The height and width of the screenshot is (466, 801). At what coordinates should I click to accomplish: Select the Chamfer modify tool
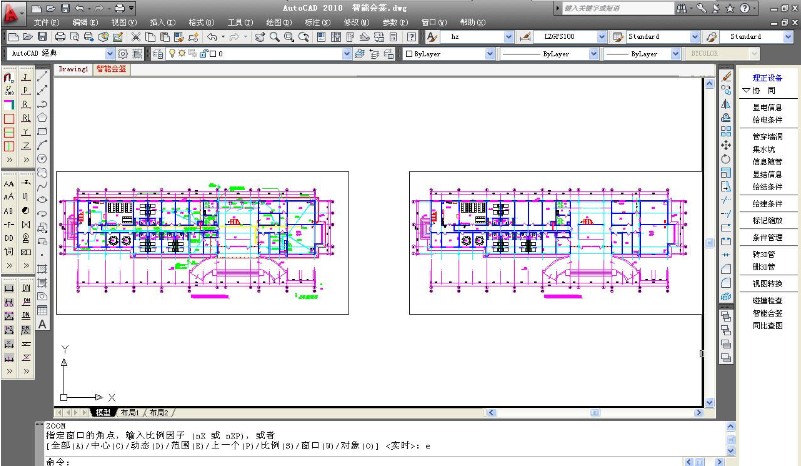726,269
